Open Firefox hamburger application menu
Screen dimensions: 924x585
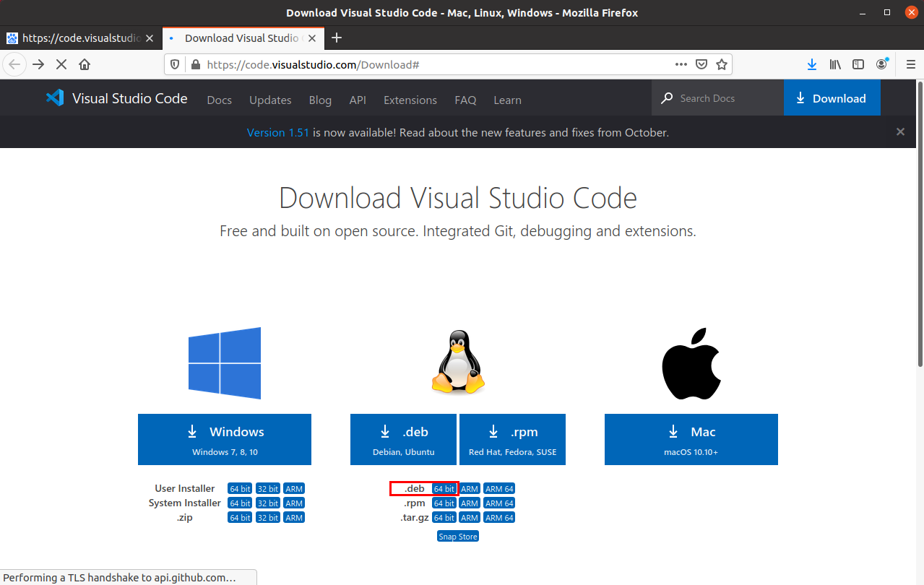click(x=910, y=64)
